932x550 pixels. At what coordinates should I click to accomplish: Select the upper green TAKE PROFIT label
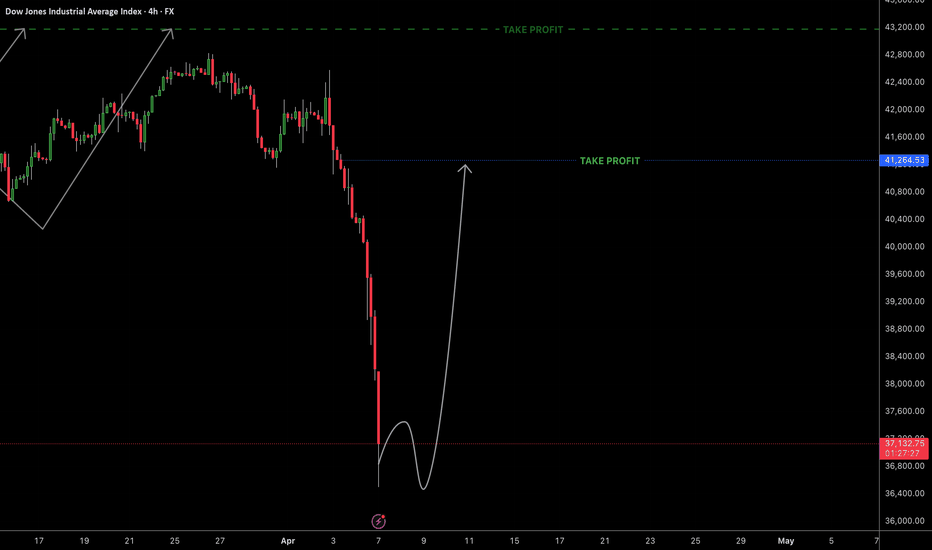click(x=533, y=30)
